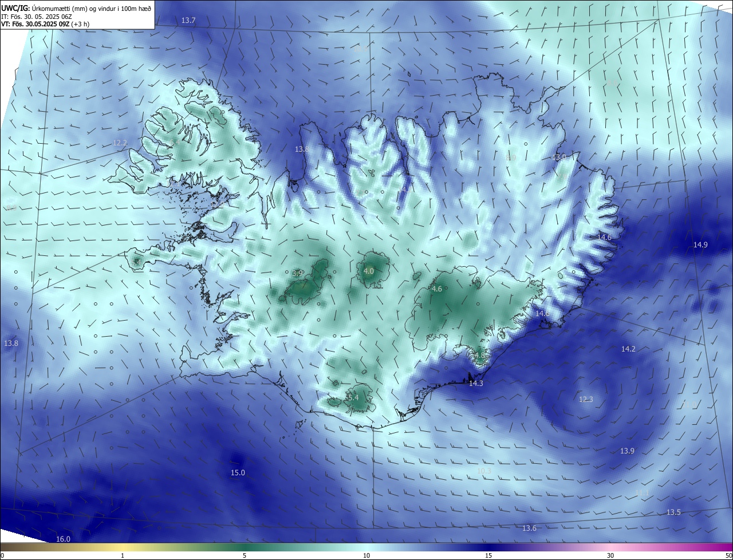Click the 15 tick on the color scale
This screenshot has width=733, height=560.
pyautogui.click(x=488, y=555)
